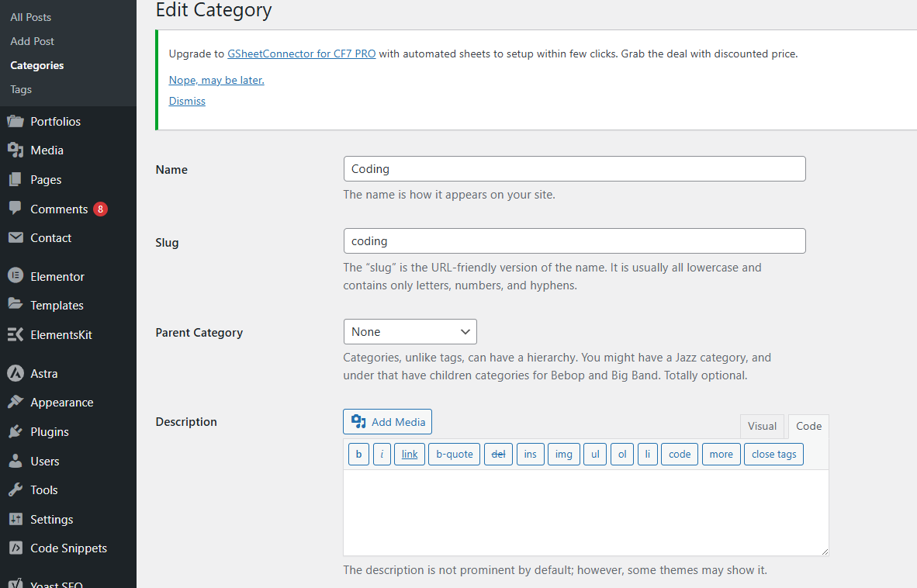Open Tags from the sidebar menu
The width and height of the screenshot is (917, 588).
click(20, 89)
